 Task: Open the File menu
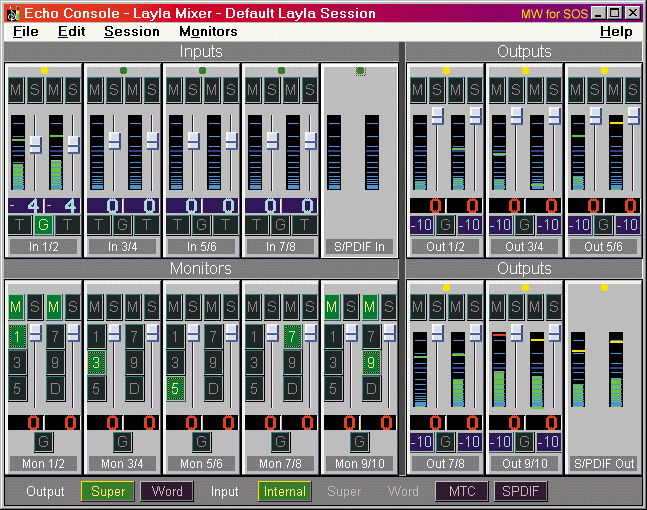pyautogui.click(x=26, y=31)
